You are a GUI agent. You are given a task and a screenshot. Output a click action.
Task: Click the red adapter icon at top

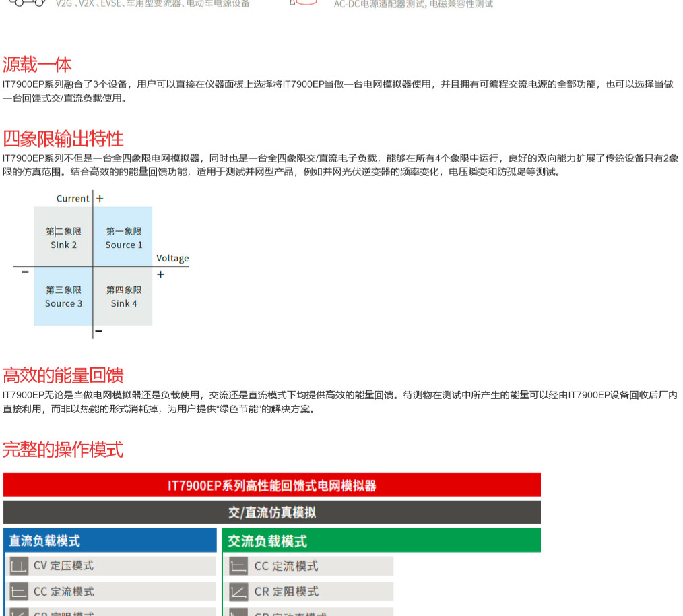click(303, 3)
